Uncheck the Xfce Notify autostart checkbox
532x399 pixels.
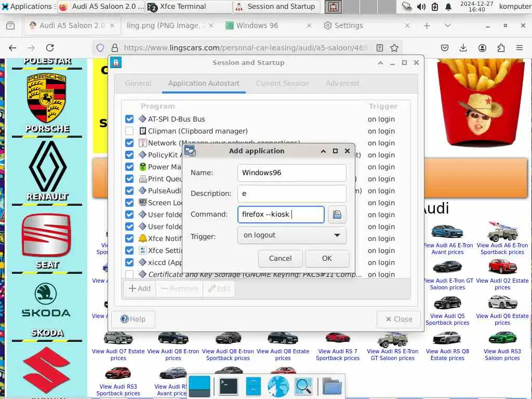[x=129, y=238]
